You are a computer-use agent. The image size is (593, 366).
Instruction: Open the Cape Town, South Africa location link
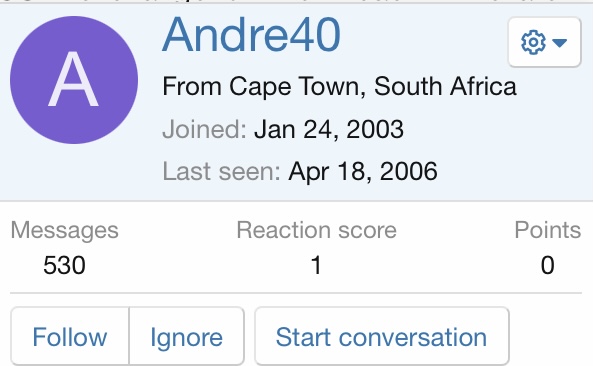point(373,86)
